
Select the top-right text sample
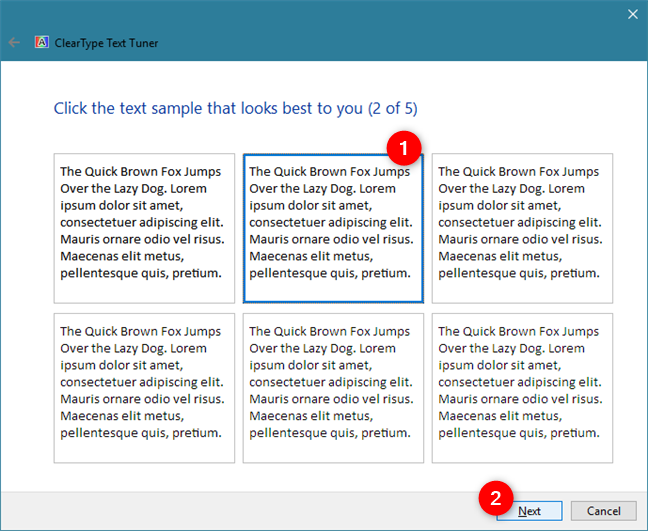click(x=522, y=228)
